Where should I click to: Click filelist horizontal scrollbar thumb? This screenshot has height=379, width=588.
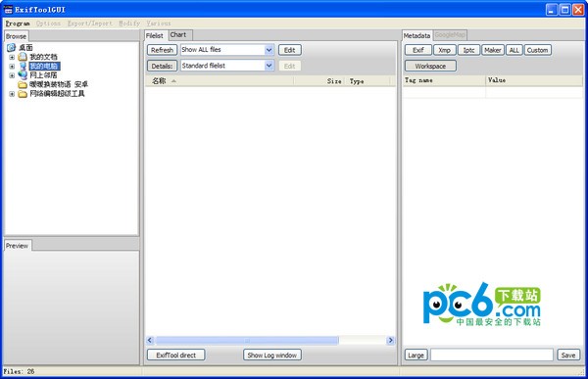[x=247, y=341]
